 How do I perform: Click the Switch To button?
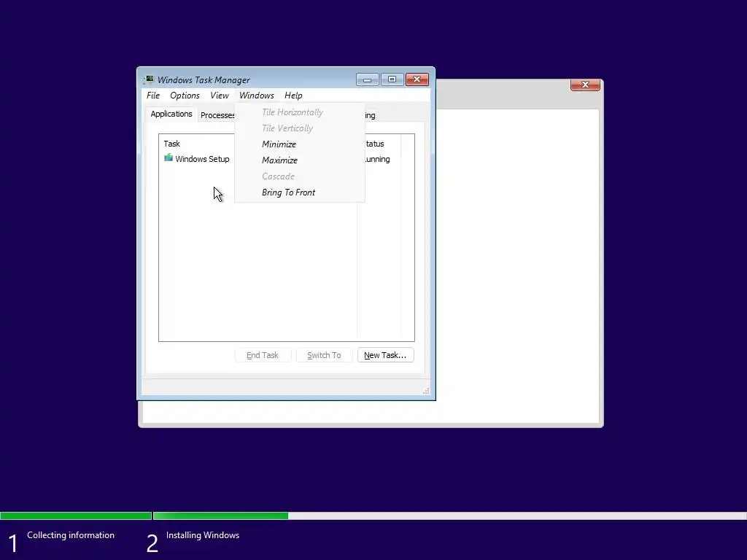324,355
